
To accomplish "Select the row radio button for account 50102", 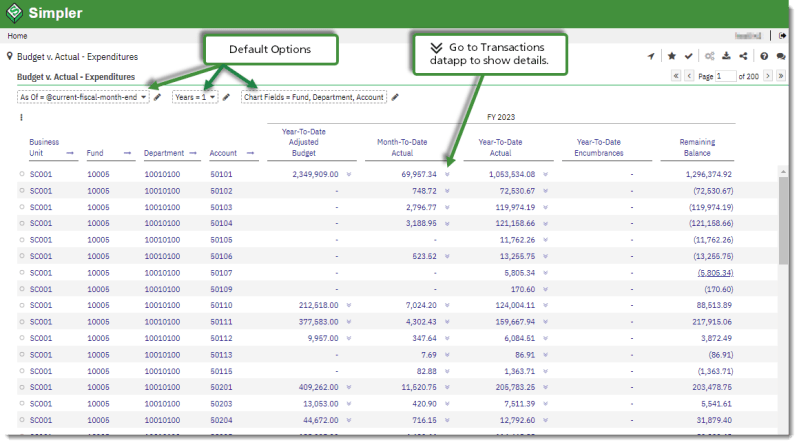I will [x=22, y=191].
